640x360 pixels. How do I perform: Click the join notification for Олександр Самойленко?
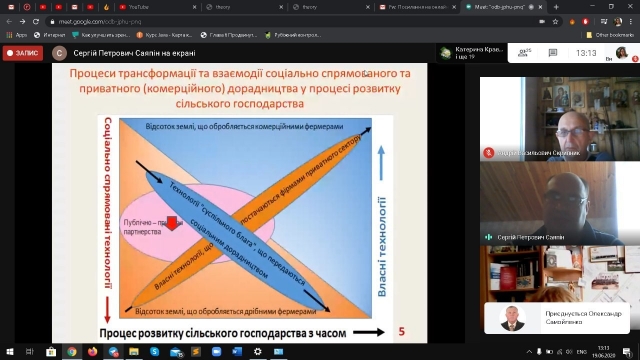click(557, 318)
